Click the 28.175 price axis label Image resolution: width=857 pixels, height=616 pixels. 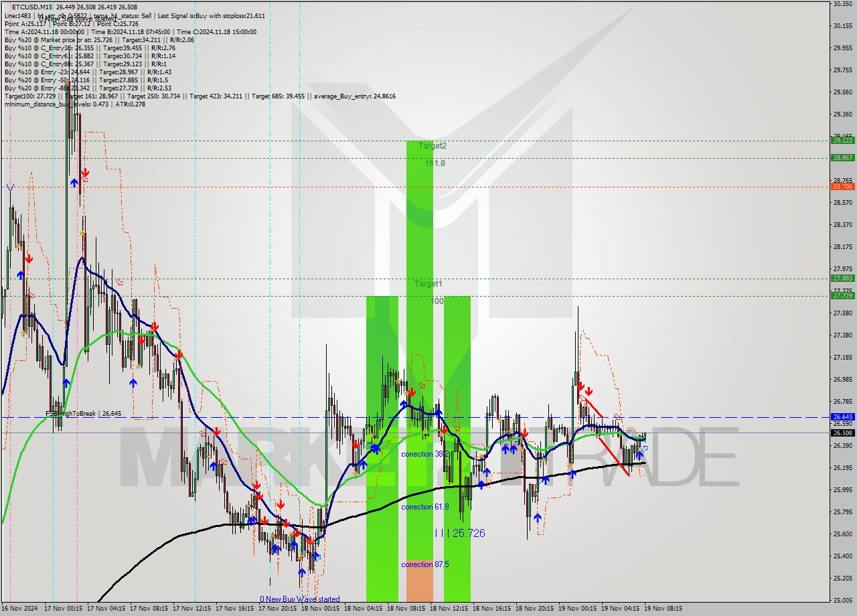842,247
